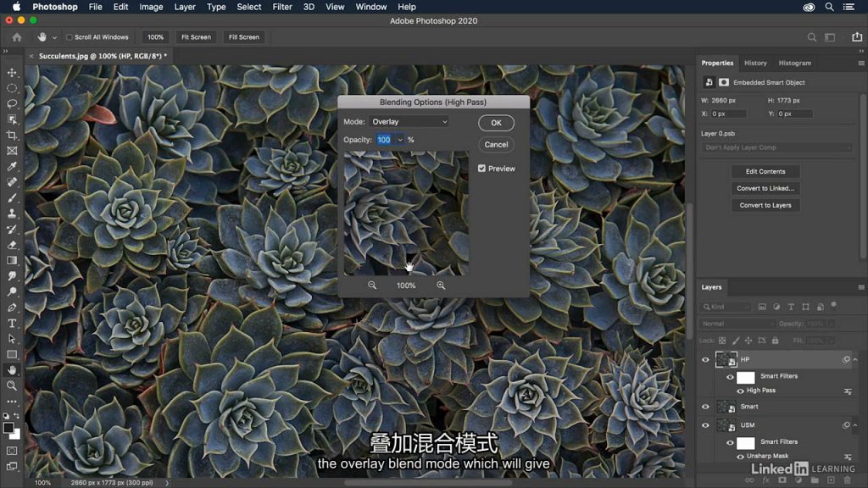Click the Convert to Layers button

pos(765,205)
